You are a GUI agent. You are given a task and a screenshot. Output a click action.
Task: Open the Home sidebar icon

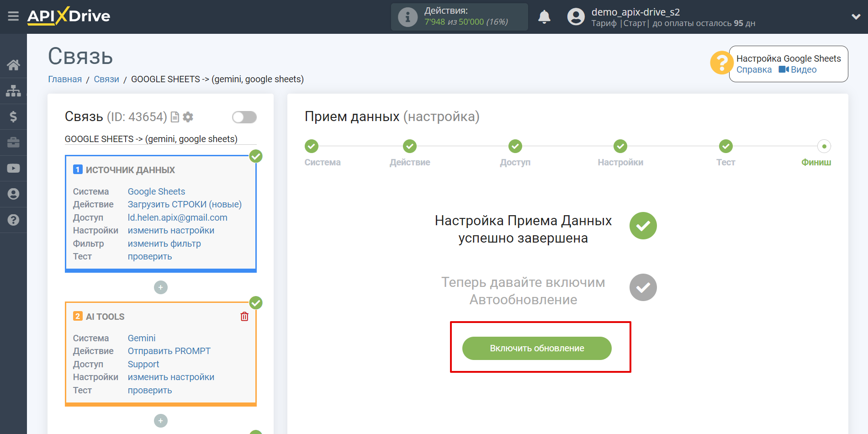point(13,65)
